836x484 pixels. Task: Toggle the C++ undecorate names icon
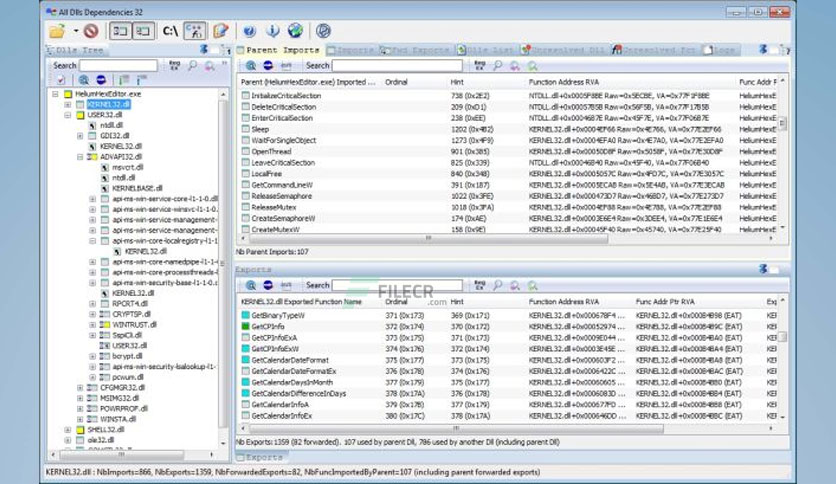[x=195, y=31]
